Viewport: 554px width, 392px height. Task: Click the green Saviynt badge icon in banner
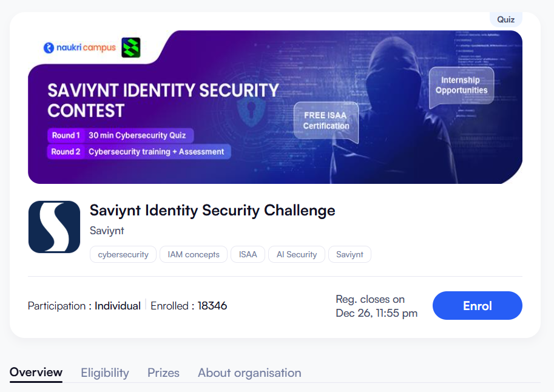(131, 47)
